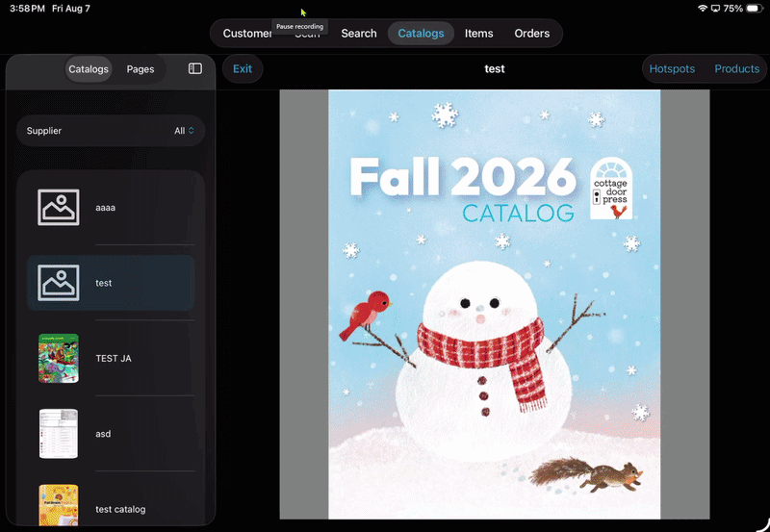
Task: Open the TEST JA catalog cover thumbnail
Action: pyautogui.click(x=59, y=358)
